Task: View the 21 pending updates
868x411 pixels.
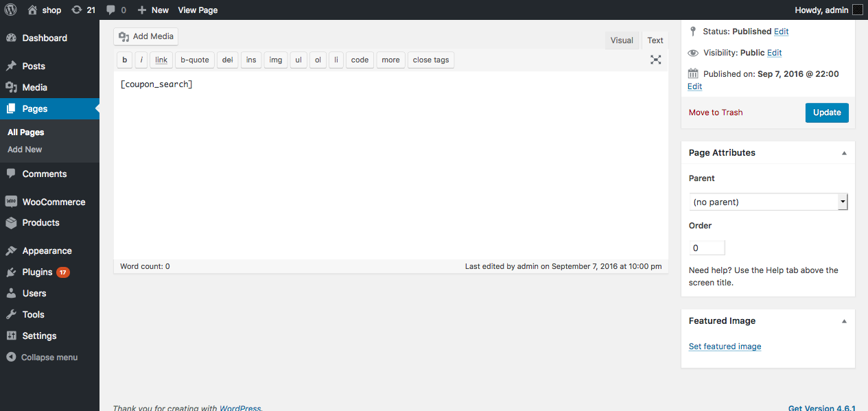Action: point(83,10)
